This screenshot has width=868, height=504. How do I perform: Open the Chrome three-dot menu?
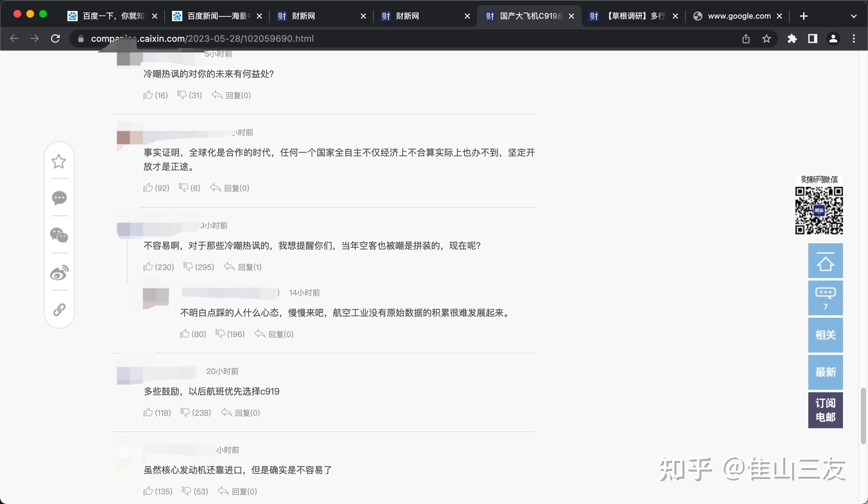point(854,39)
